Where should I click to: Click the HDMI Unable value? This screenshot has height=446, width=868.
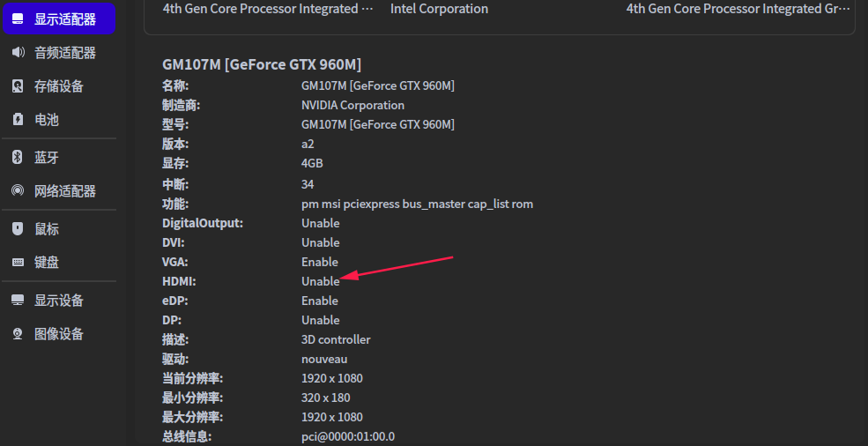coord(321,281)
